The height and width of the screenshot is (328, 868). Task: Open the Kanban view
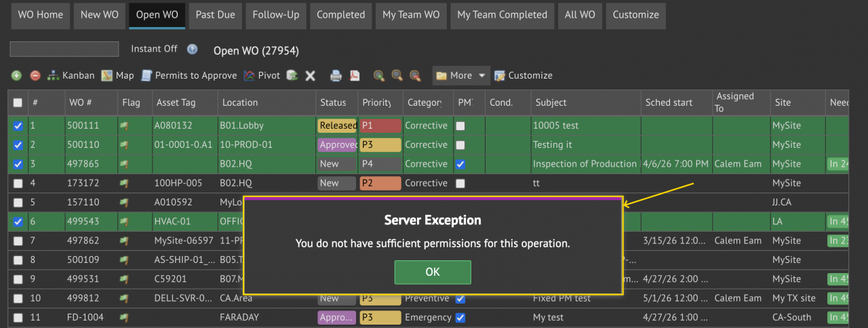71,76
